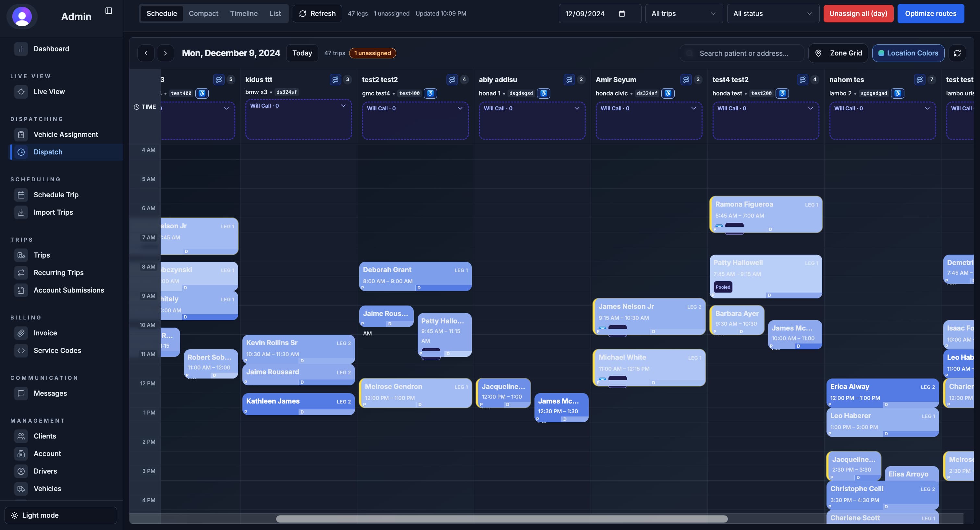Open Deborah Grant trip card
Image resolution: width=980 pixels, height=530 pixels.
[x=415, y=276]
